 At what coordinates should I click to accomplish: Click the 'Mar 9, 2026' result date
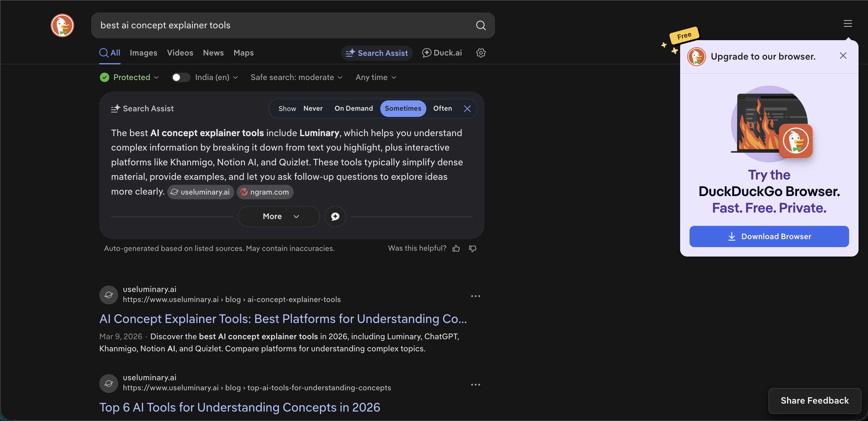coord(121,337)
